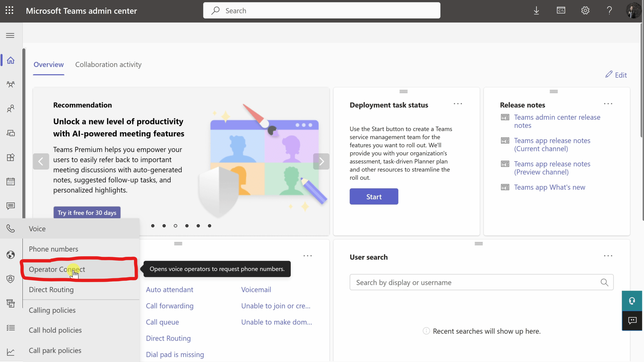Viewport: 644px width, 362px height.
Task: Select second carousel dot
Action: 164,226
